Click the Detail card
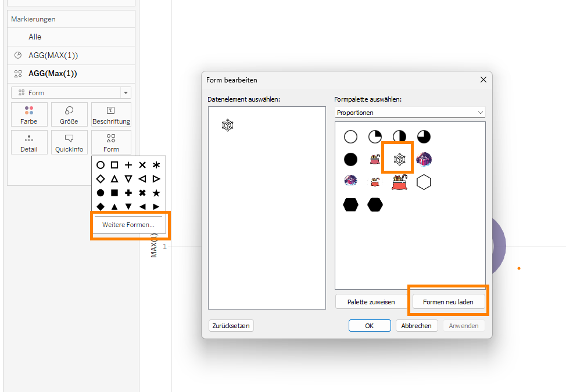This screenshot has width=566, height=392. (x=29, y=142)
